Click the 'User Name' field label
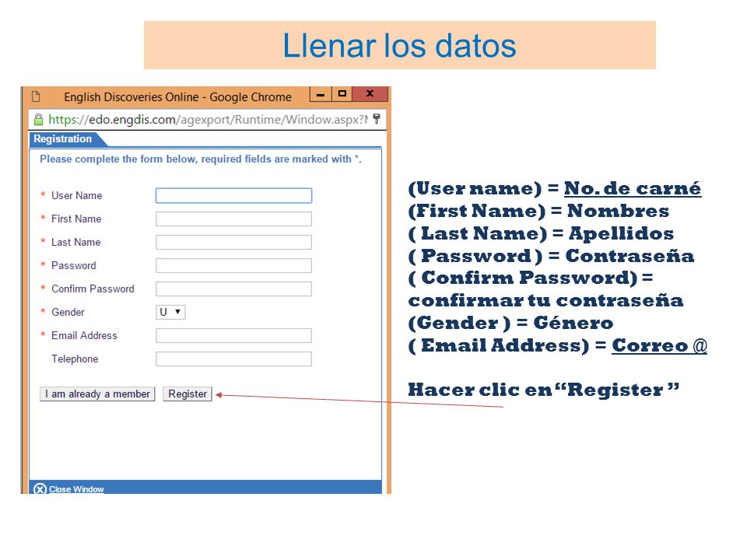 tap(77, 196)
